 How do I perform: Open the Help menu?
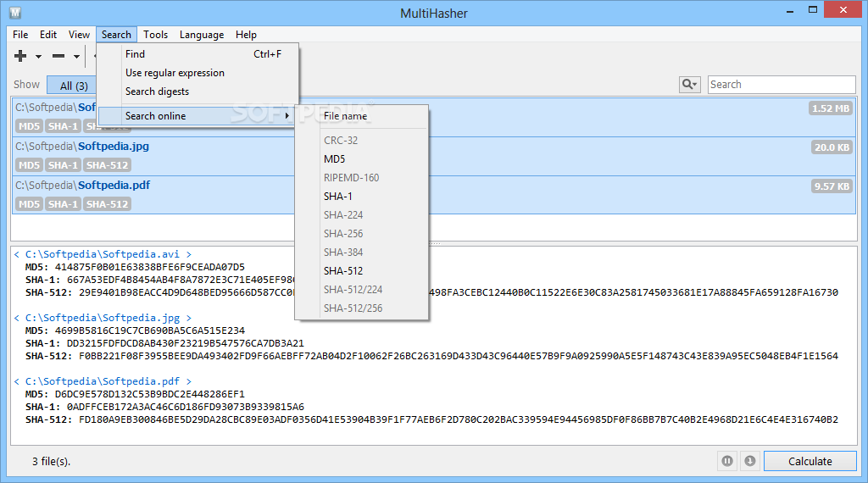click(x=246, y=34)
